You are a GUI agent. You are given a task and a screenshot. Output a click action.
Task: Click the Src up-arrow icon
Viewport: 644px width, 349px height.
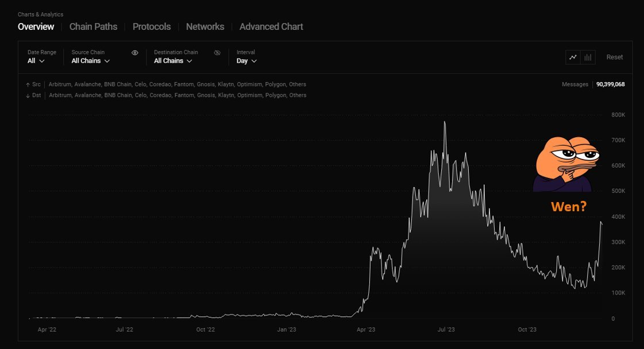pyautogui.click(x=28, y=84)
